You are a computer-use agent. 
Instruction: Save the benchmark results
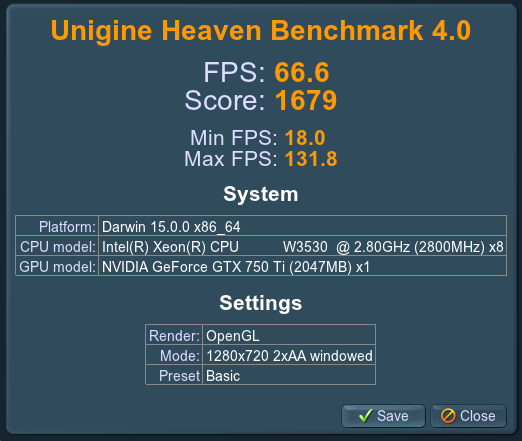[383, 416]
